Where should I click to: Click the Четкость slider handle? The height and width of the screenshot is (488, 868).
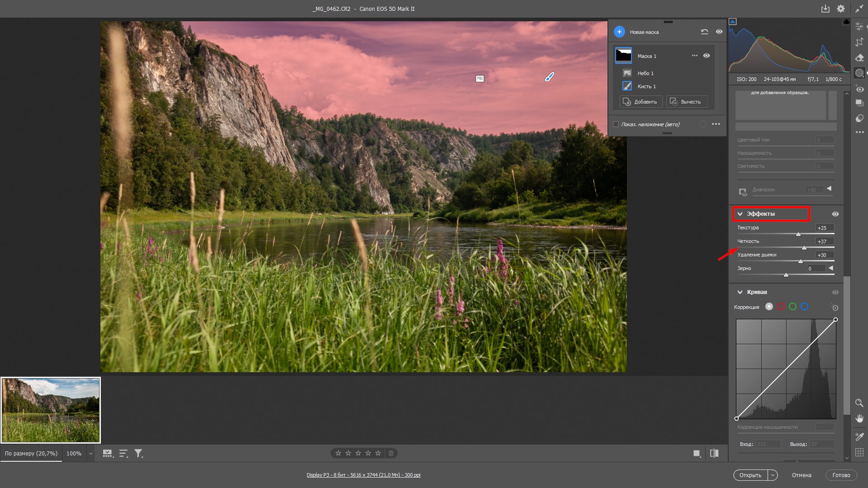[804, 248]
